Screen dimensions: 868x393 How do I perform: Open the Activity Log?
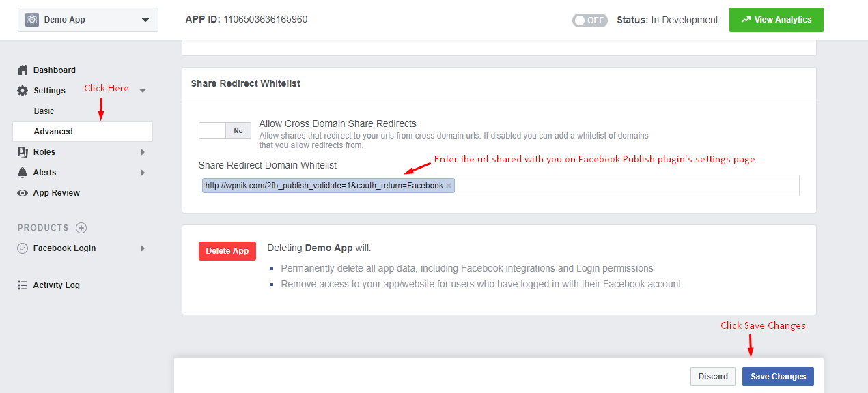57,285
